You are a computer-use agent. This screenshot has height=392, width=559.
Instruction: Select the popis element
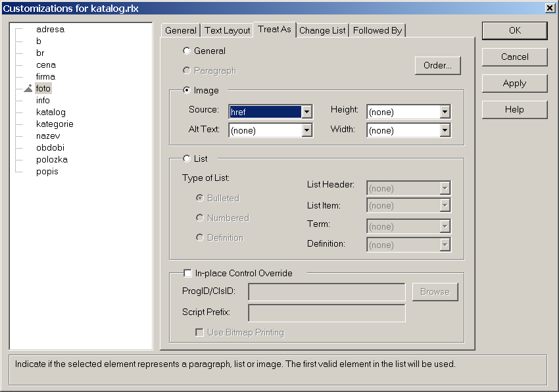(47, 172)
